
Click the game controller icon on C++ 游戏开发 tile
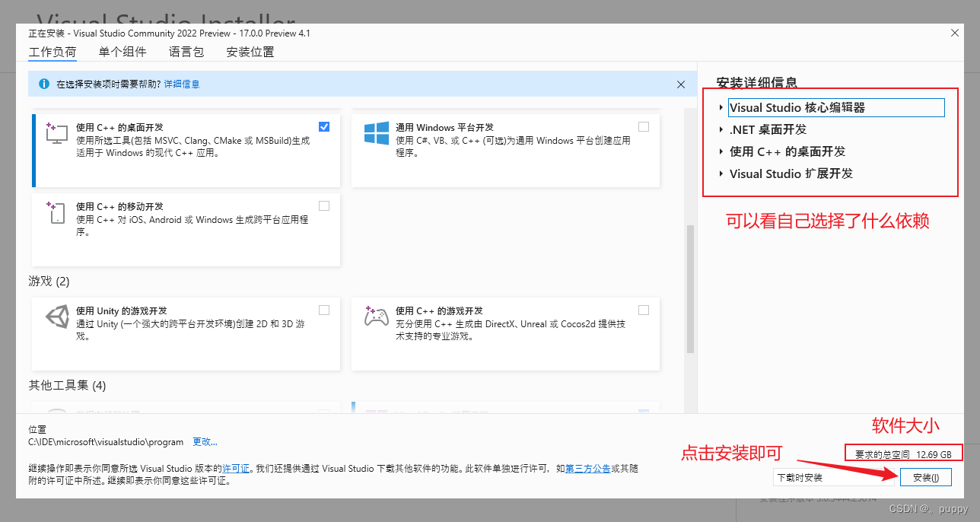[x=376, y=317]
